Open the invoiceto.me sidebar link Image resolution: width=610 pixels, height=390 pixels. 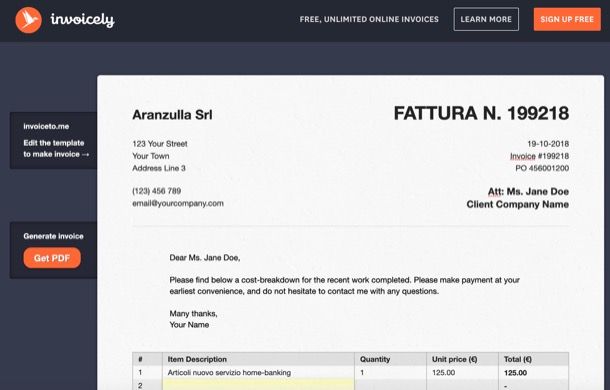tap(46, 126)
